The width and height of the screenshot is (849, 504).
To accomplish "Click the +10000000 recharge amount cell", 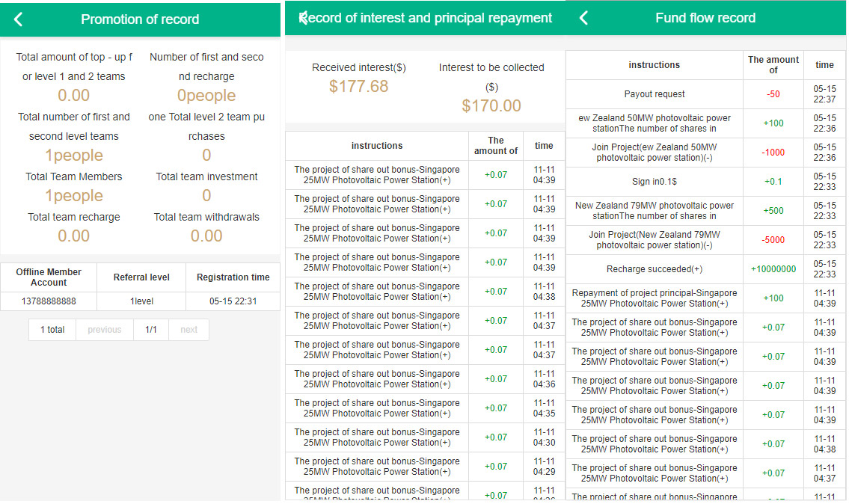I will [773, 269].
